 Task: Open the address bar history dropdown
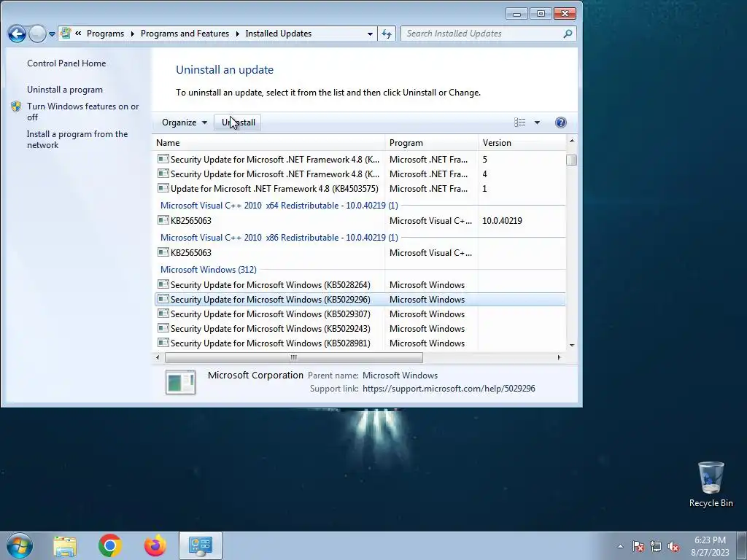point(370,34)
